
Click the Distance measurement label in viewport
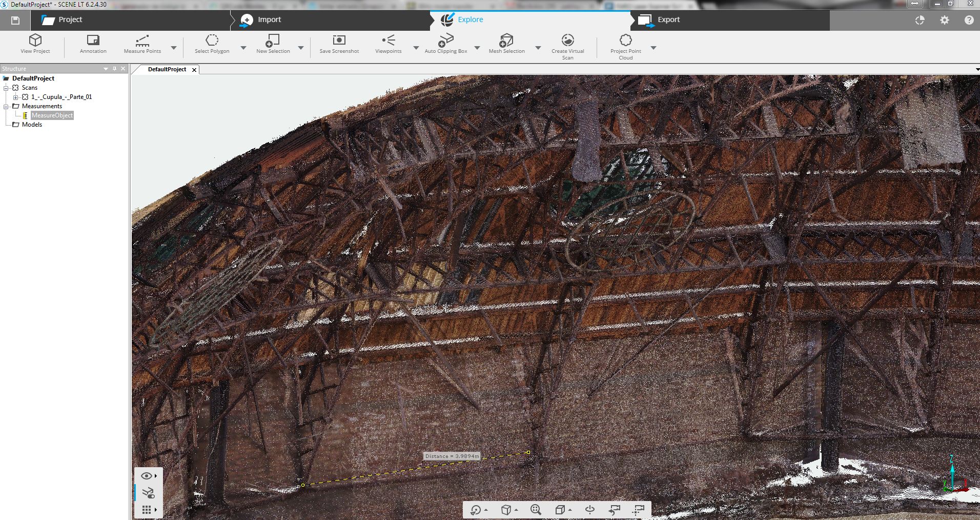click(x=452, y=456)
